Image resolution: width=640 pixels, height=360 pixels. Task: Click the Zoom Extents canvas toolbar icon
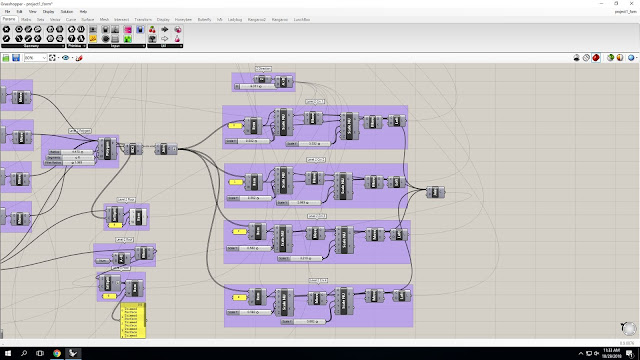coord(52,58)
